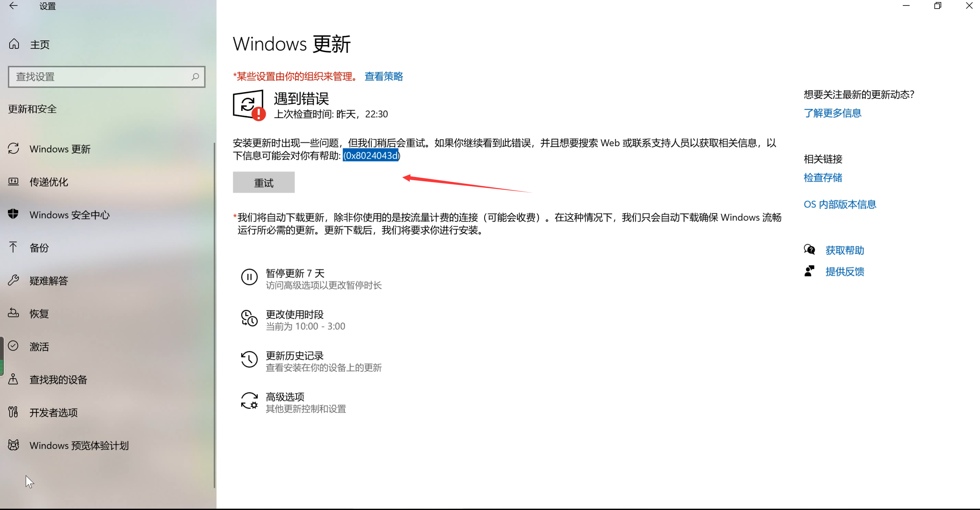Click the 上次检查时间: 昨天，22:30 text
980x510 pixels.
[x=331, y=114]
